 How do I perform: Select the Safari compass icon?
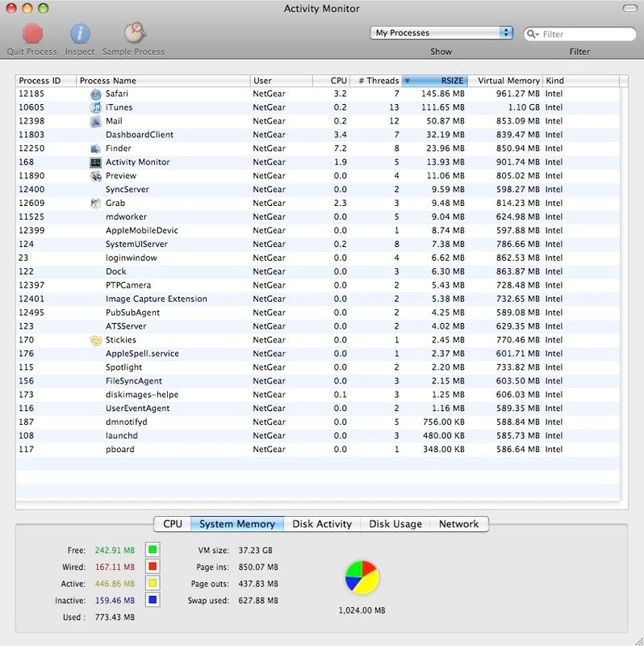[x=95, y=94]
